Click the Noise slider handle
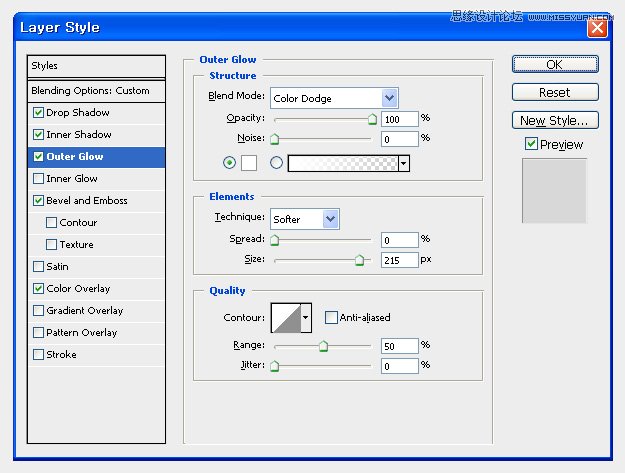 click(275, 139)
